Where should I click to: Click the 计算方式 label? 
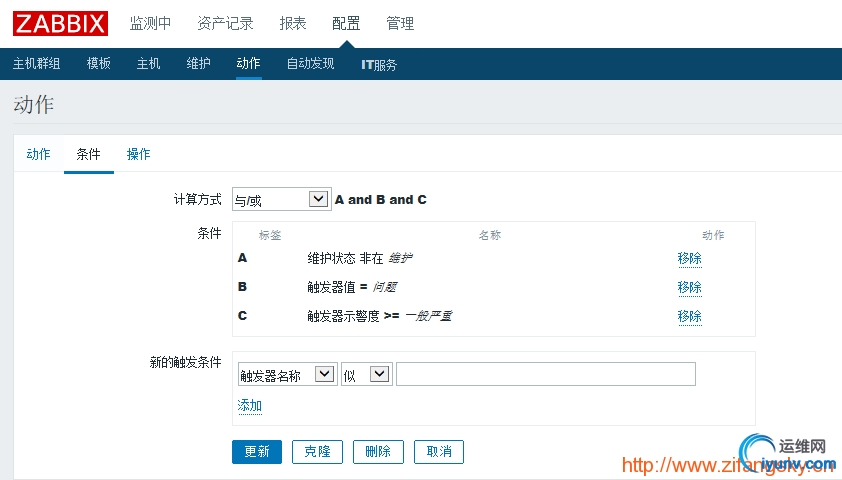pos(198,200)
